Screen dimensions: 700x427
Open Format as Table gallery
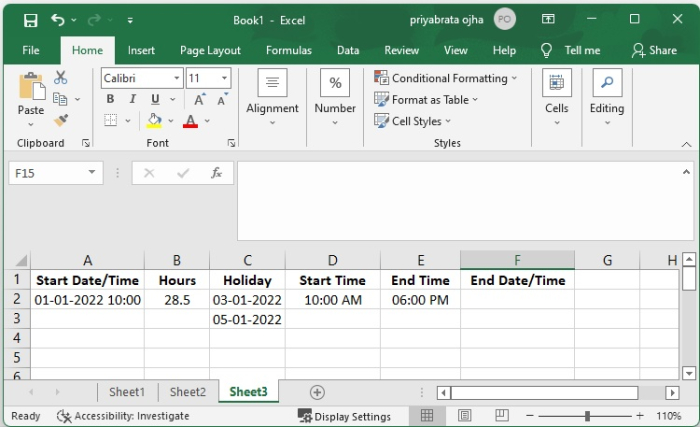click(426, 100)
